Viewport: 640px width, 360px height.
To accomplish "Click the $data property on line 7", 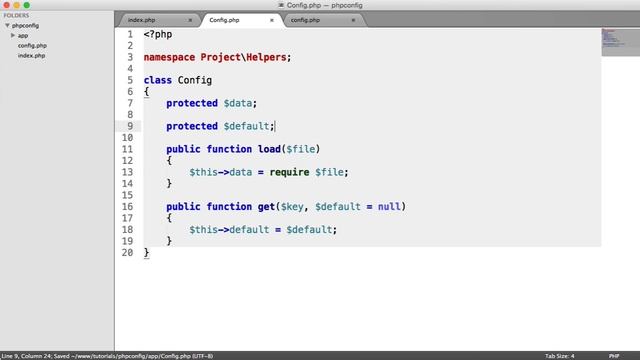I will tap(238, 103).
